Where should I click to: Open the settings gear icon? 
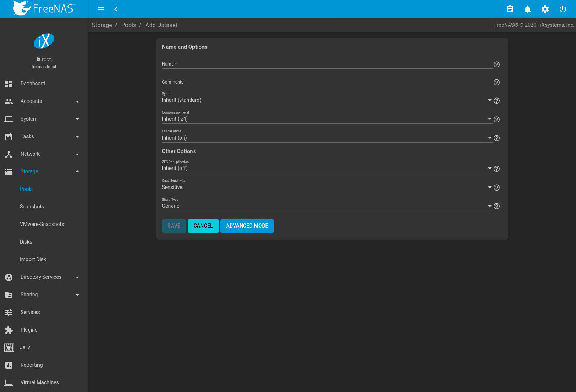(545, 9)
